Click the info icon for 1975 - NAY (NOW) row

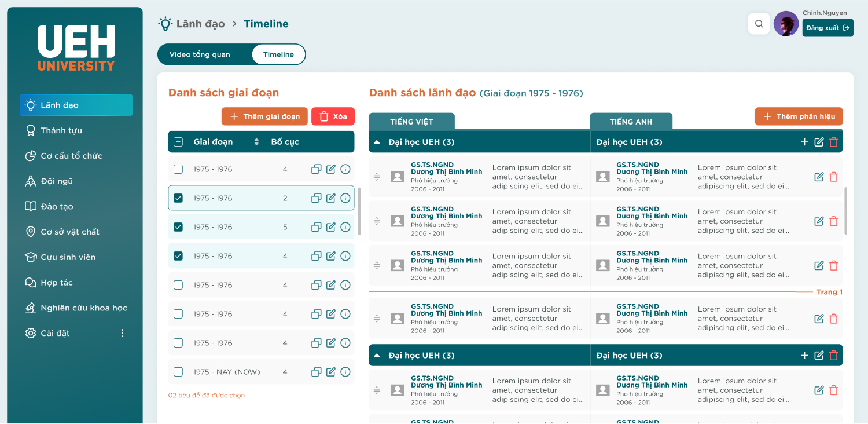point(345,372)
